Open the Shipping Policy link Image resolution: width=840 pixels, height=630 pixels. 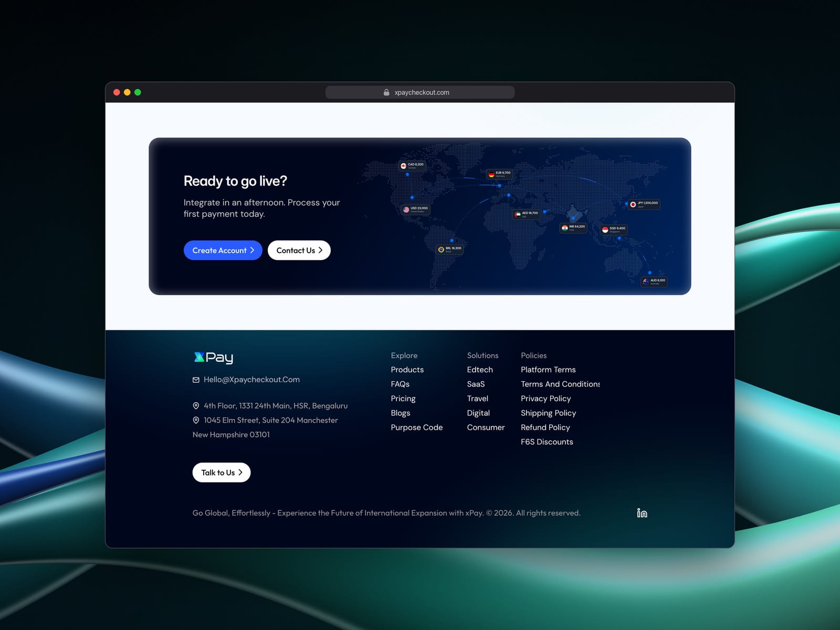click(x=549, y=413)
